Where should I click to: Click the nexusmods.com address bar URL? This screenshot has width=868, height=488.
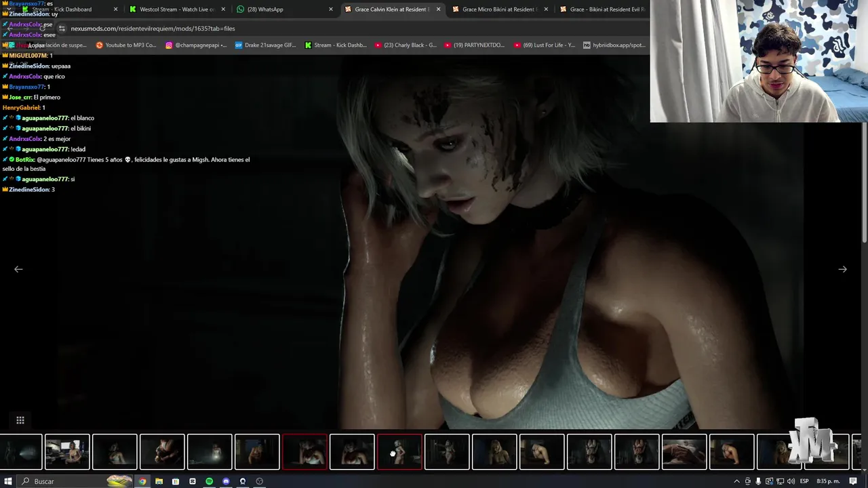(x=153, y=28)
